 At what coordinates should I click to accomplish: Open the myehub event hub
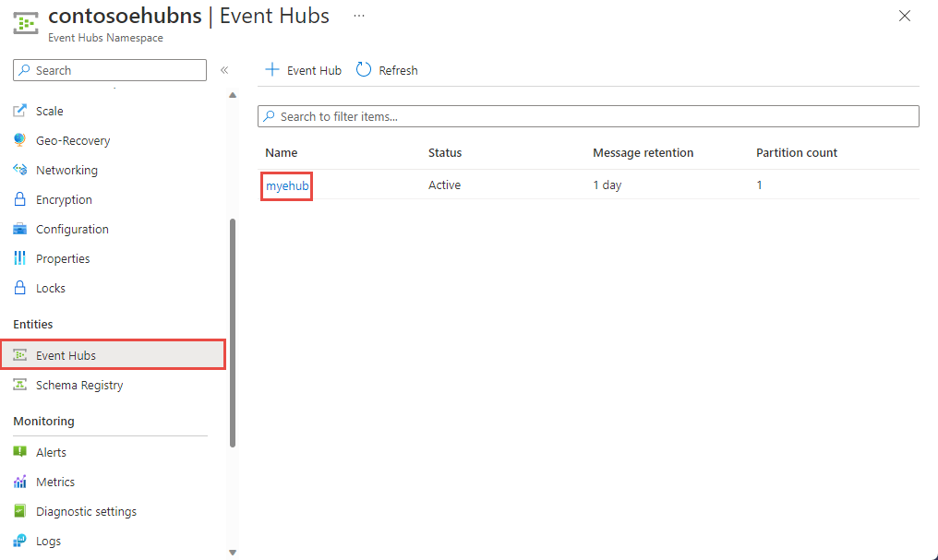coord(285,185)
